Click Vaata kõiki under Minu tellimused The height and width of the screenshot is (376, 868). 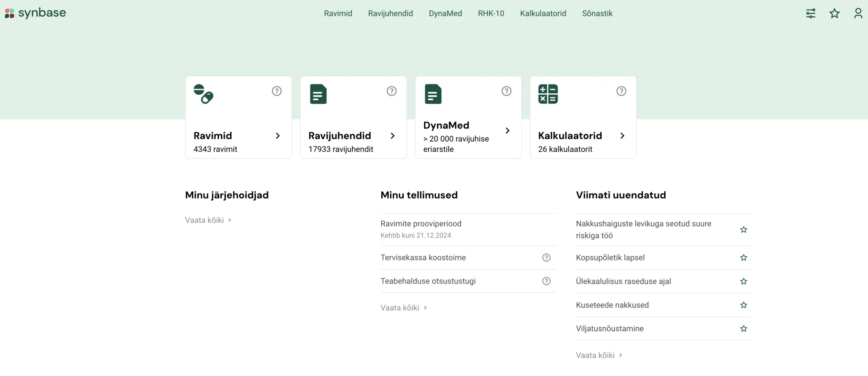[403, 308]
